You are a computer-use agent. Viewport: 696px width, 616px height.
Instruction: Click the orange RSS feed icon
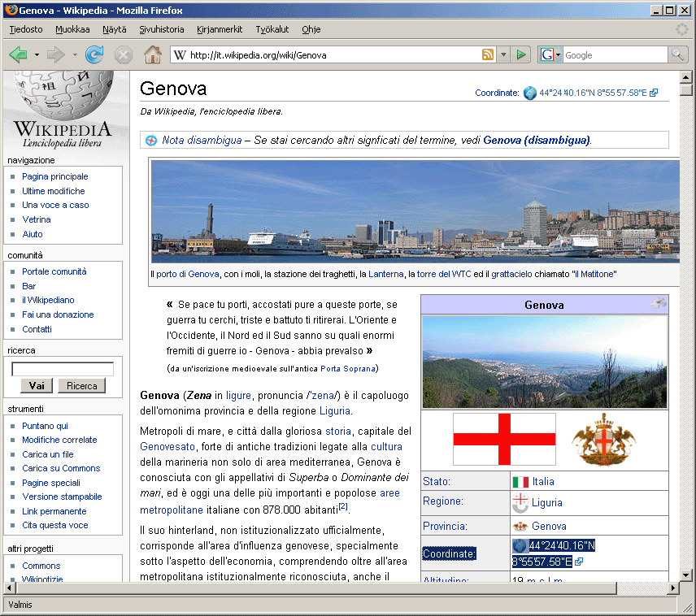click(x=487, y=54)
